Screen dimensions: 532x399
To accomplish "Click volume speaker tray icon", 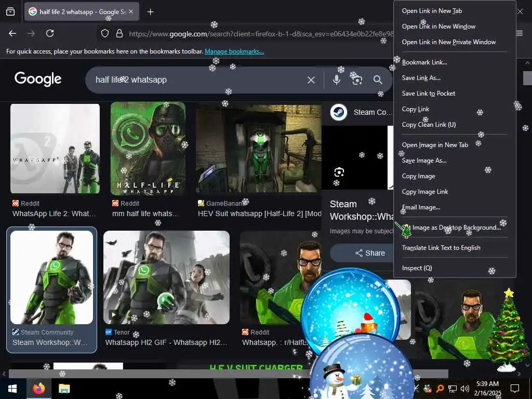I will pyautogui.click(x=465, y=389).
